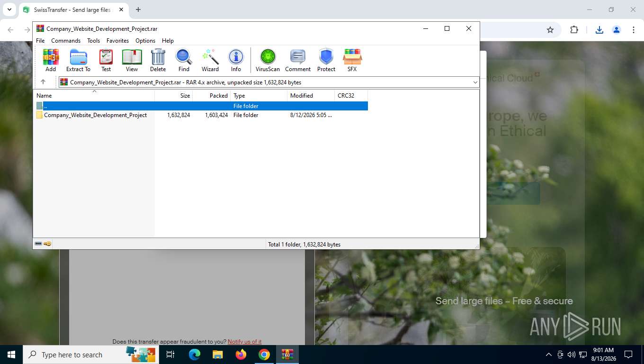This screenshot has width=644, height=364.
Task: Select the Company_Website_Development_Project folder
Action: pyautogui.click(x=95, y=115)
